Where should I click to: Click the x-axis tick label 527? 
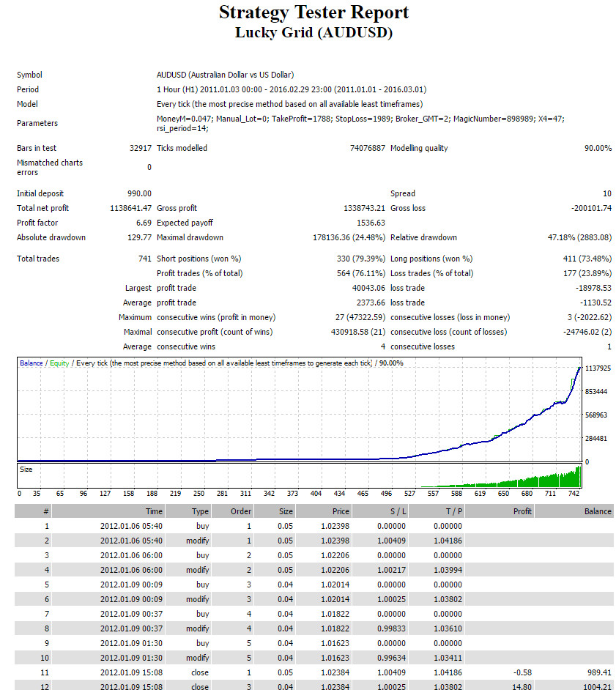[409, 493]
